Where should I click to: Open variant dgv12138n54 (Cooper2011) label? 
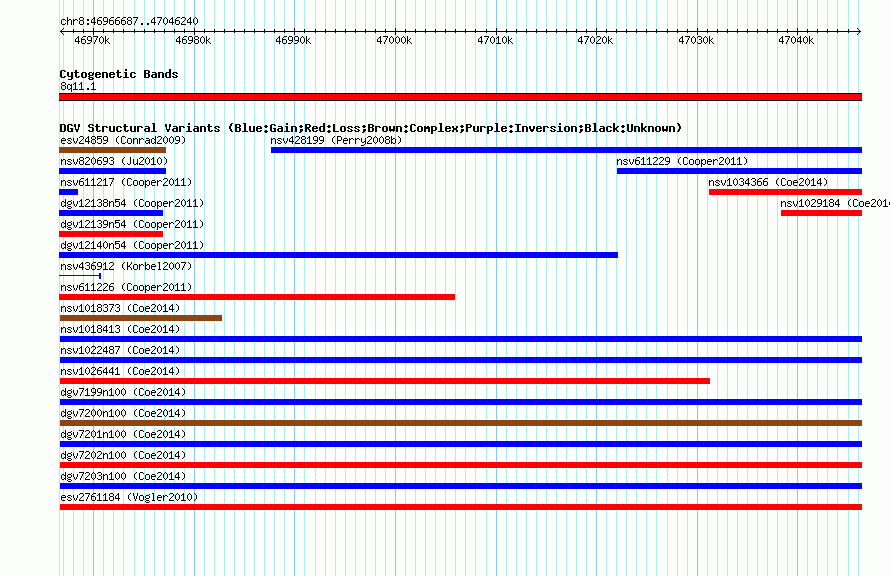pyautogui.click(x=132, y=203)
